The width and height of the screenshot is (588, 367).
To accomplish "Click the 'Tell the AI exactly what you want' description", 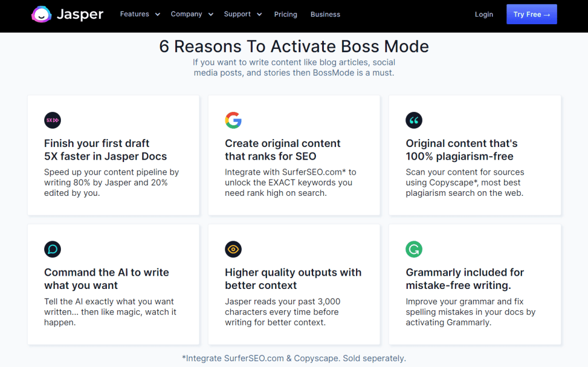I will (110, 312).
